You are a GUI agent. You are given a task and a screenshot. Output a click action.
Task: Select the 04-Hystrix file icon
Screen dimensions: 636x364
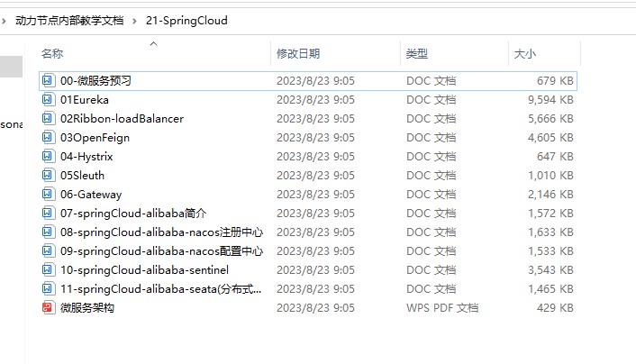[48, 156]
